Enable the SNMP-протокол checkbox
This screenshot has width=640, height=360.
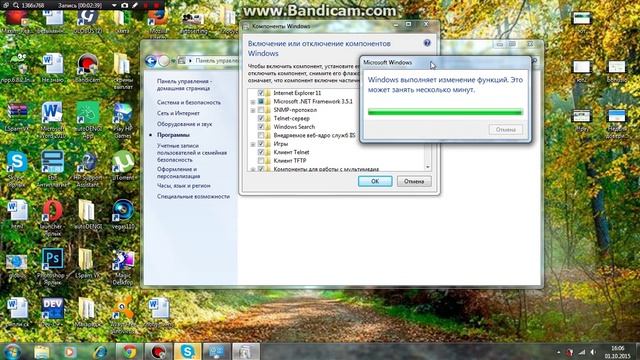[x=261, y=110]
